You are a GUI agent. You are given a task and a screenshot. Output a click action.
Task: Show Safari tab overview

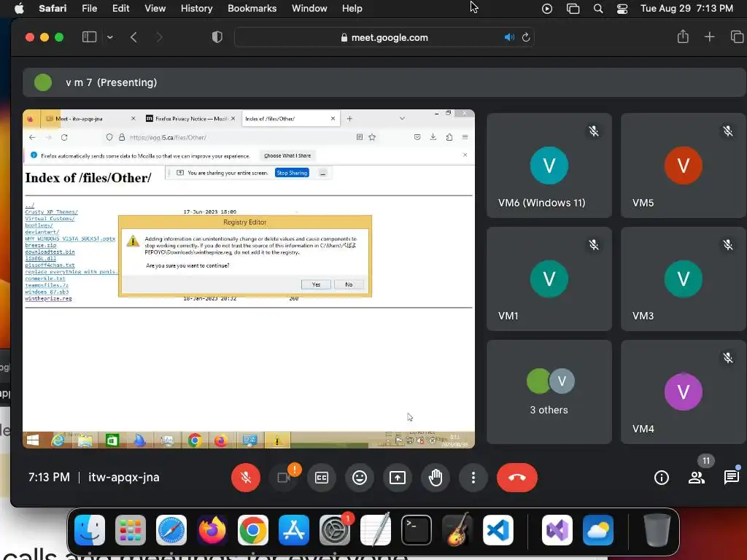pos(737,37)
